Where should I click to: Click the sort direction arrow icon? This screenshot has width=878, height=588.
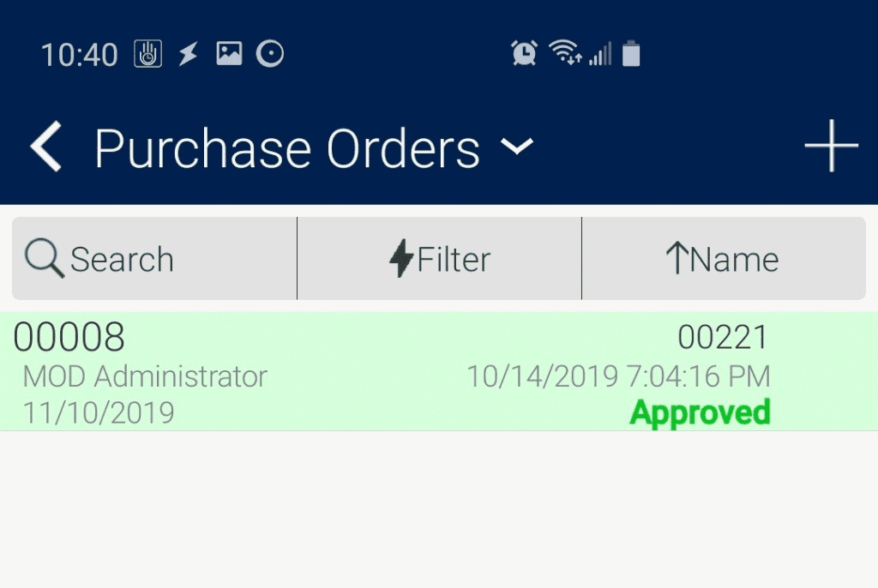pyautogui.click(x=677, y=259)
